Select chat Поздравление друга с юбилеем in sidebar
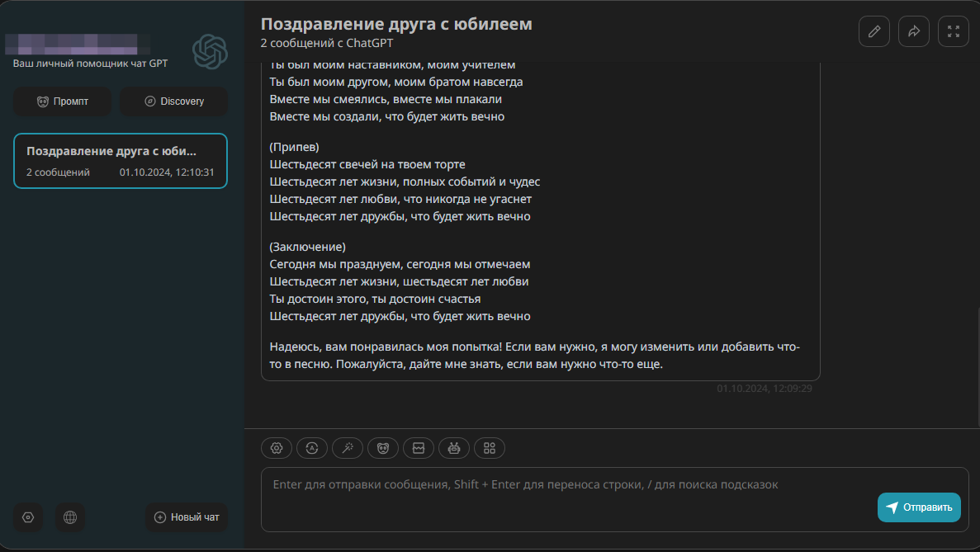This screenshot has height=552, width=980. (120, 160)
